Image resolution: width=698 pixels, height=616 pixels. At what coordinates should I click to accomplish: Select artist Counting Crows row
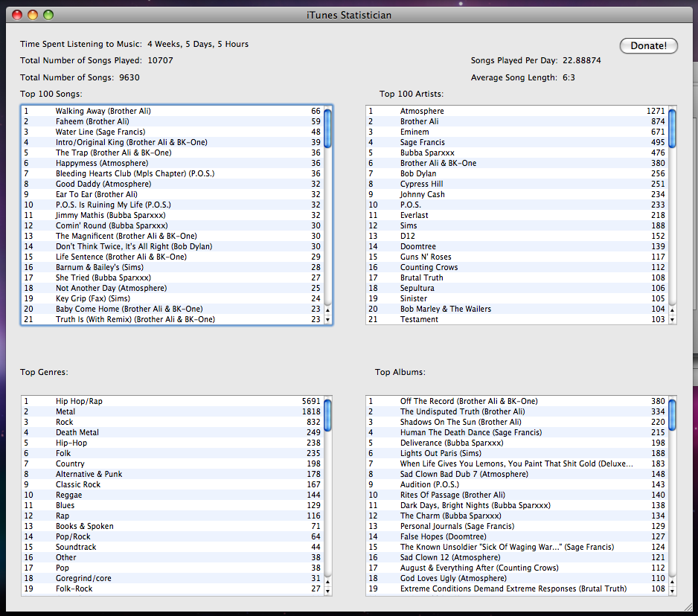517,267
